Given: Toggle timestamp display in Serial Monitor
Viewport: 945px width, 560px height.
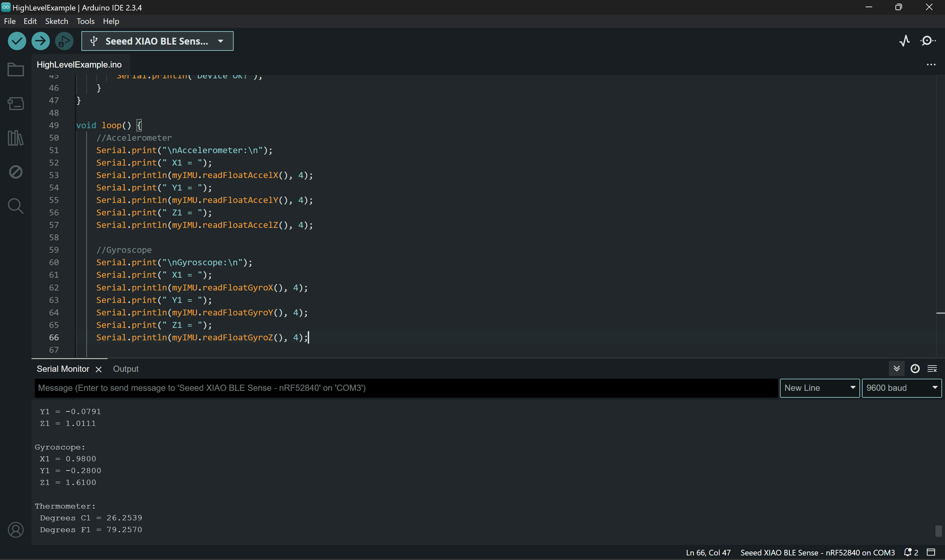Looking at the screenshot, I should pos(915,369).
